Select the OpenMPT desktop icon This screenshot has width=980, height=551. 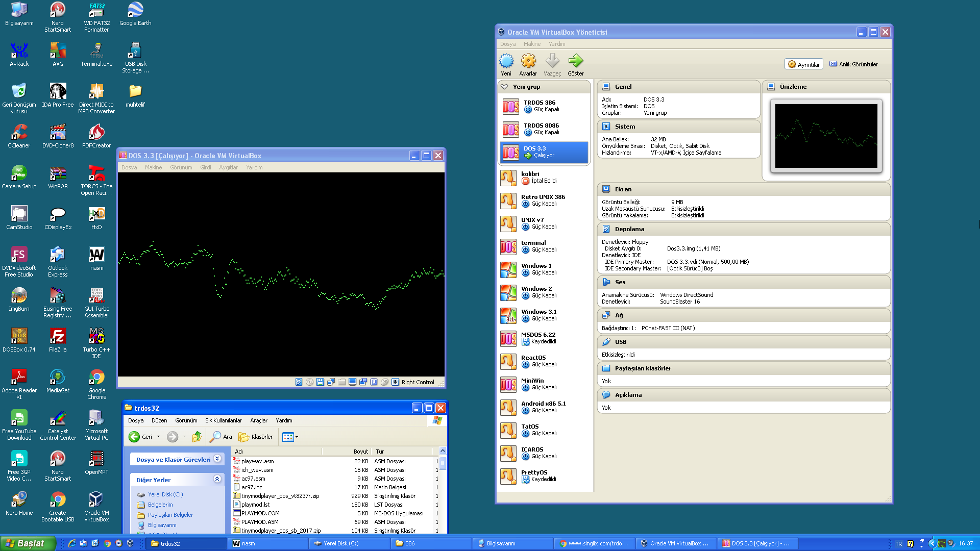[x=96, y=462]
